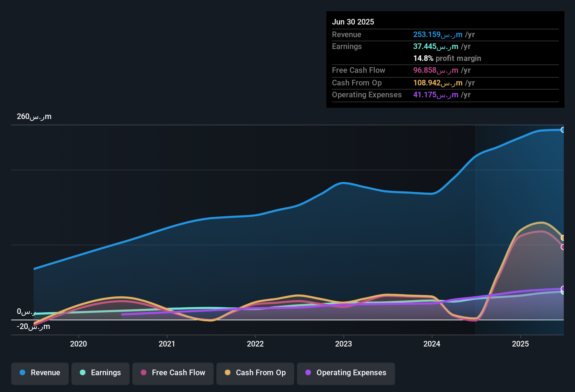This screenshot has height=392, width=575.
Task: Click the teal Earnings legend dot
Action: pyautogui.click(x=83, y=373)
